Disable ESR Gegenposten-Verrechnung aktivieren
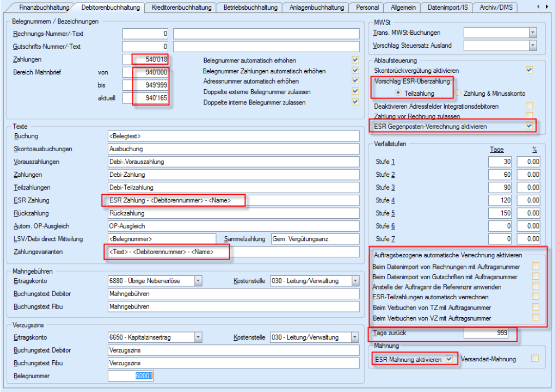This screenshot has height=392, width=555. coord(530,126)
